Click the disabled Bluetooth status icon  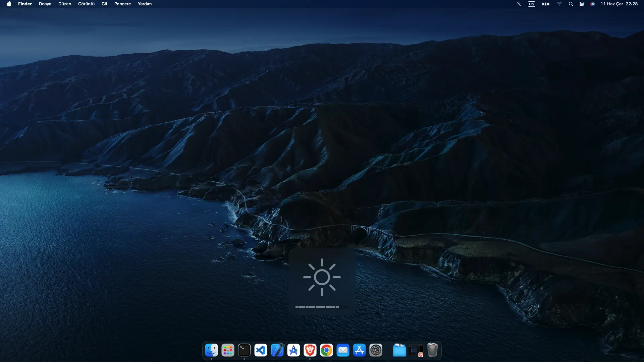click(519, 4)
